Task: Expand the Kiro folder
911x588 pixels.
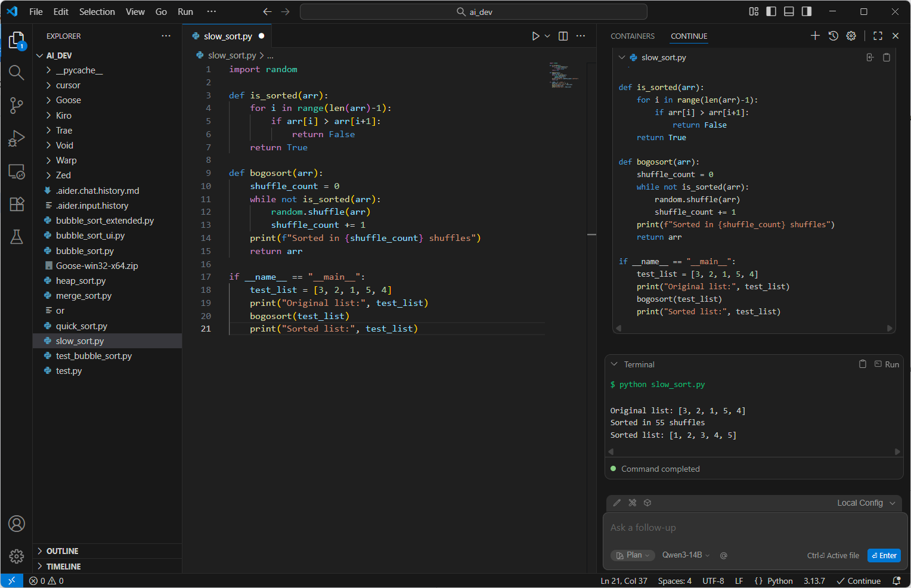Action: click(64, 116)
